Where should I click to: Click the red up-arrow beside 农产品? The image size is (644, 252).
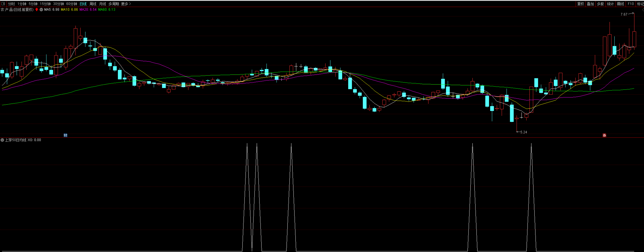click(37, 10)
